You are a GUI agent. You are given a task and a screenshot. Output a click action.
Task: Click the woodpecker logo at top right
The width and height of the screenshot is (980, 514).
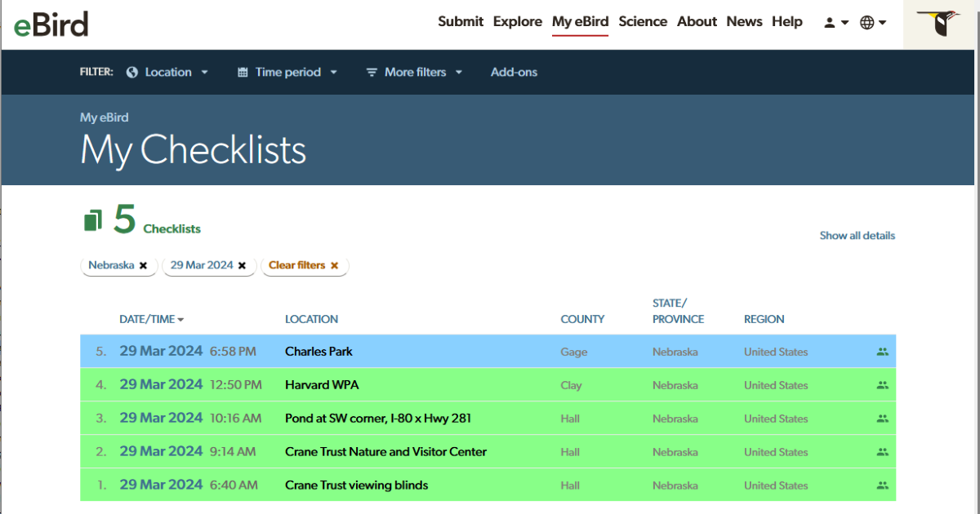(939, 23)
